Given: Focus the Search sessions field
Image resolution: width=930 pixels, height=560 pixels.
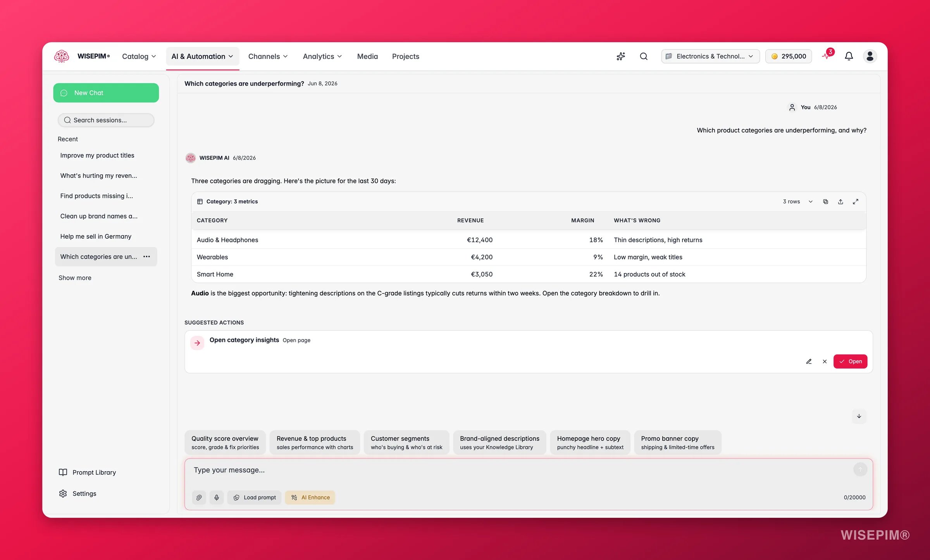Looking at the screenshot, I should [106, 120].
